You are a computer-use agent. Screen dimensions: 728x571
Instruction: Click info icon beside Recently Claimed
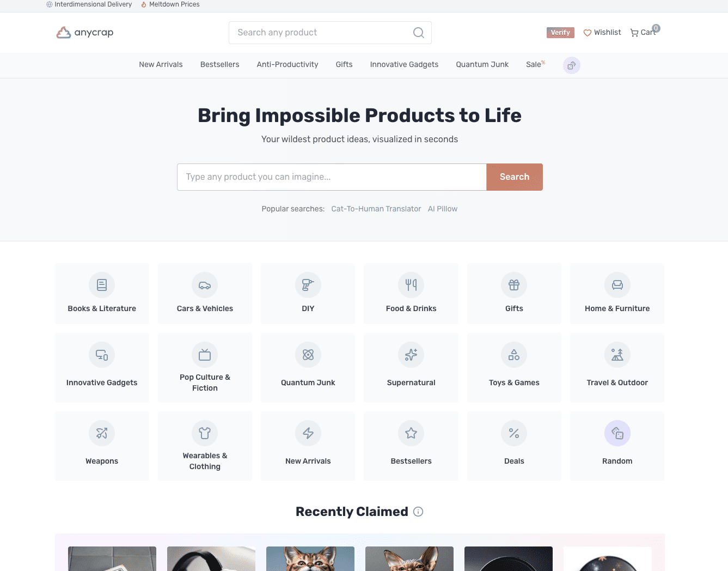pyautogui.click(x=418, y=512)
